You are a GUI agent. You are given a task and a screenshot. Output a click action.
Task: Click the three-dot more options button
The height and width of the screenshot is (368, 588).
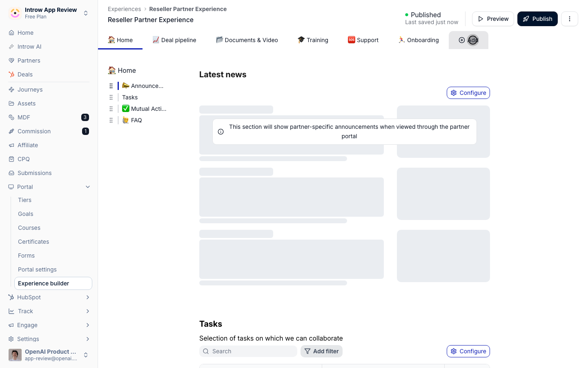(x=570, y=19)
